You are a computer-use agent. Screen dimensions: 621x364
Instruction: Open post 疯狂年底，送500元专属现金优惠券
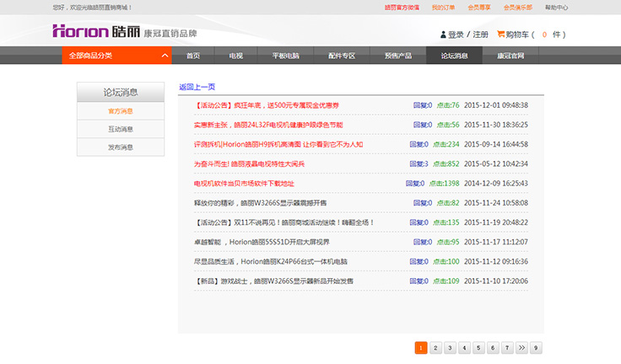click(x=267, y=105)
